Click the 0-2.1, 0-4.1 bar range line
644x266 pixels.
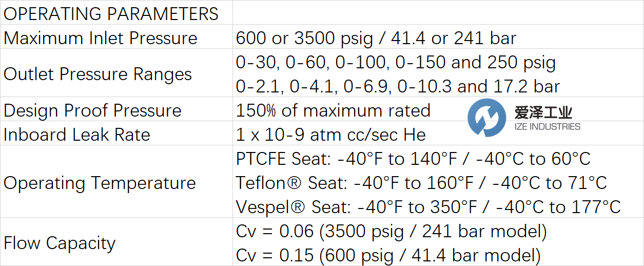click(398, 86)
